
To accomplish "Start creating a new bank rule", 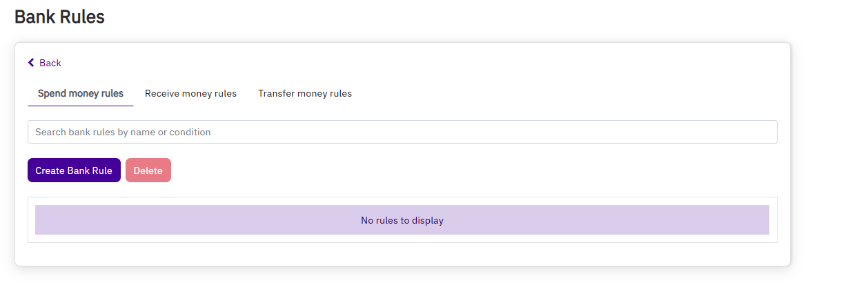I will pos(74,170).
